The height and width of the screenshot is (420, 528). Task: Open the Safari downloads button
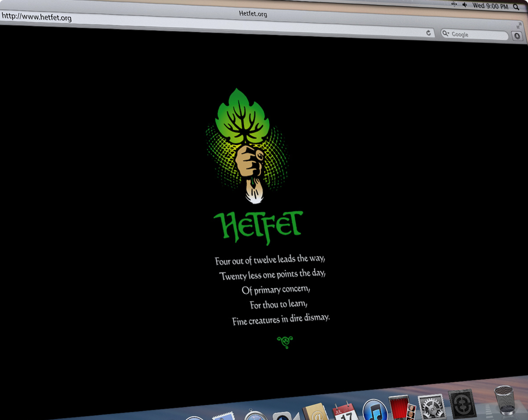point(517,36)
